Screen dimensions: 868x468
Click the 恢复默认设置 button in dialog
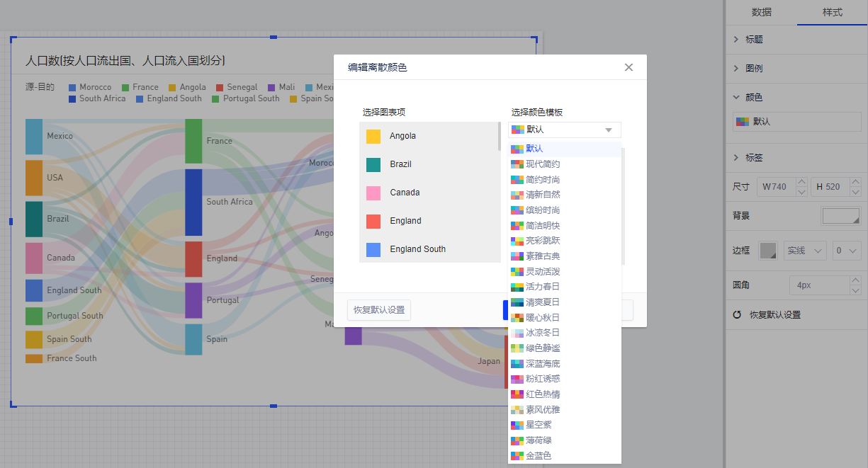[379, 310]
